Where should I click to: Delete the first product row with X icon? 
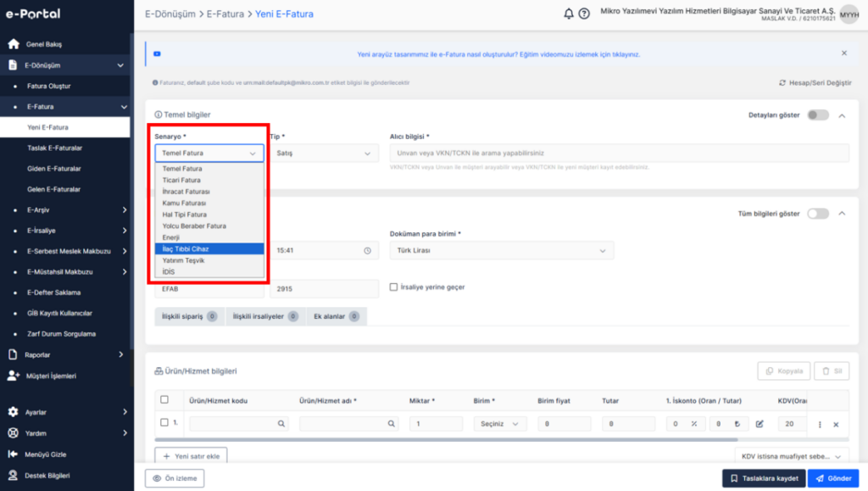[x=836, y=425]
